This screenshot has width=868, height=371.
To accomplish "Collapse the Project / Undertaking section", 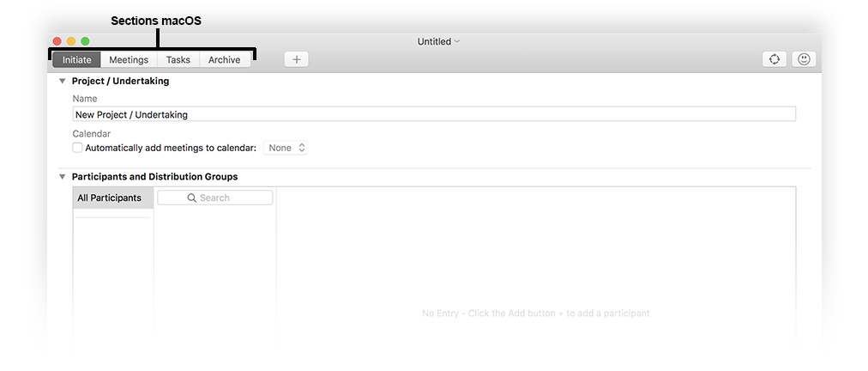I will coord(62,81).
